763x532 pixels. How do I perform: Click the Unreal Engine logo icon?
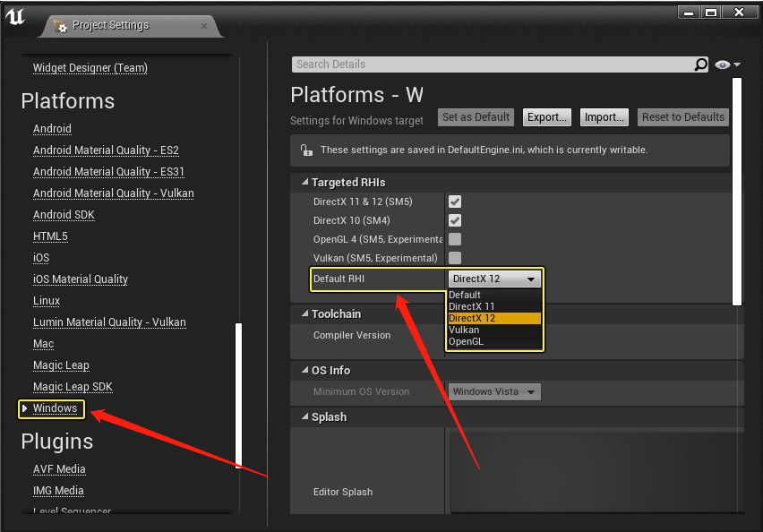pos(14,18)
